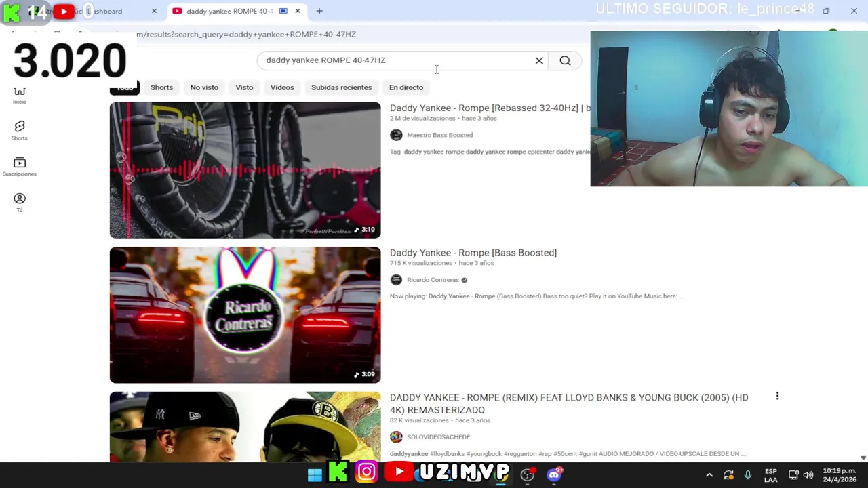This screenshot has height=488, width=868.
Task: Open Daddy Yankee - Rompe [Bass Boosted] title
Action: tap(473, 253)
